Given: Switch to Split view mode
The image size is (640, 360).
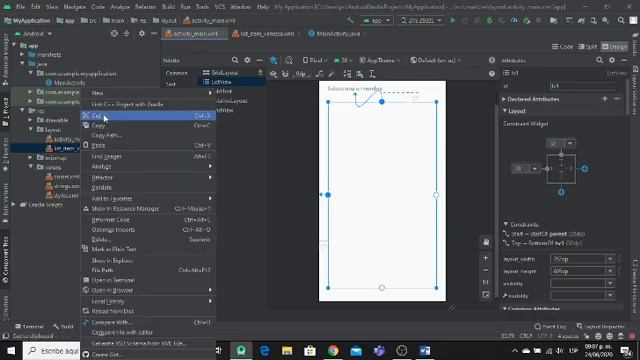Looking at the screenshot, I should click(x=587, y=47).
